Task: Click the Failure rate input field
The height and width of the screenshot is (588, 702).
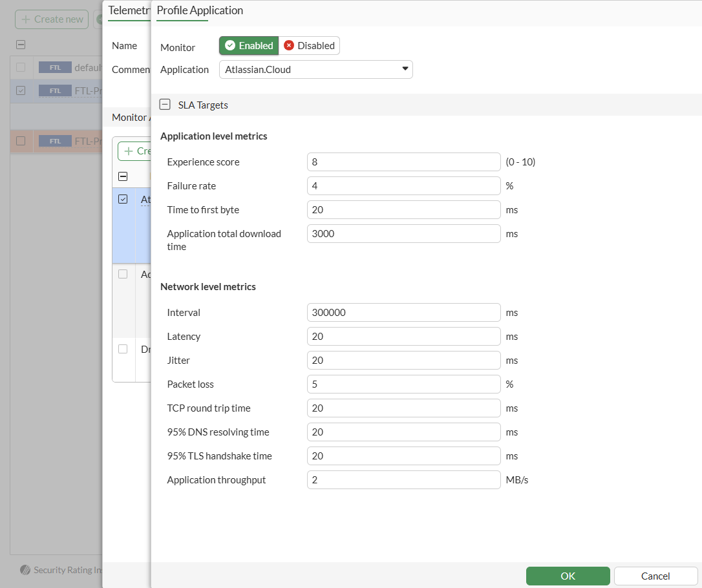Action: tap(403, 185)
